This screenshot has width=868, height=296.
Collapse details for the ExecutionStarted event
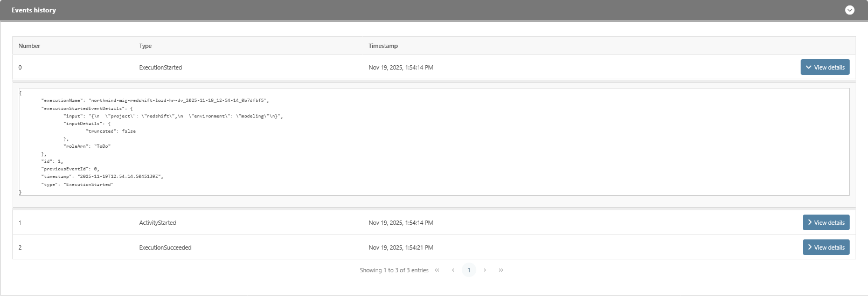[x=824, y=67]
